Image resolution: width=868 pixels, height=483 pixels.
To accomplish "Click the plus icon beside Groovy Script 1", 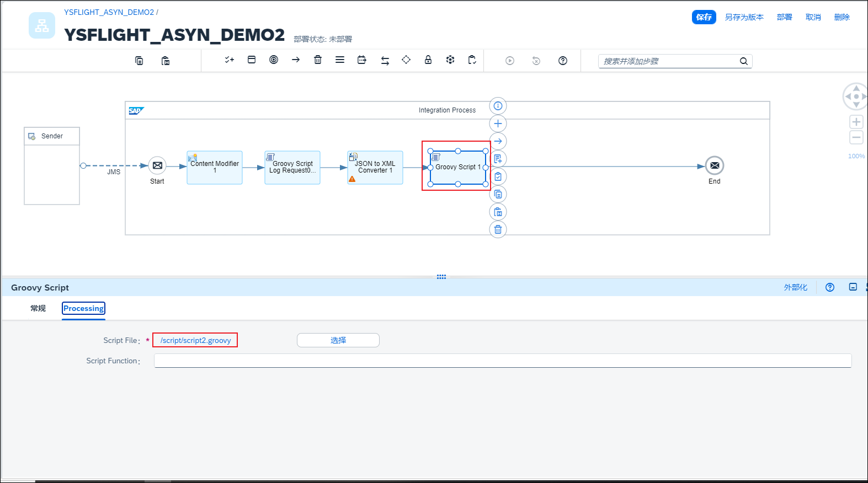I will [498, 124].
